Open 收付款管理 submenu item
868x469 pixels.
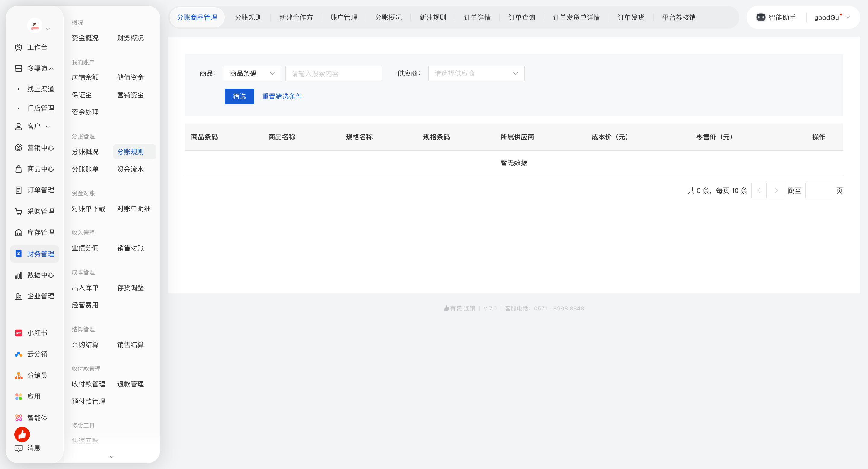click(88, 384)
